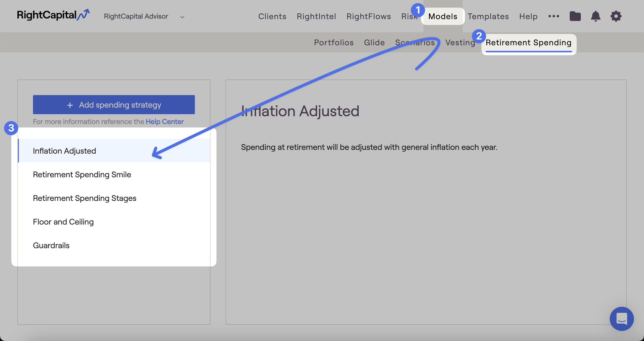Open notifications bell icon
This screenshot has width=644, height=341.
coord(595,16)
